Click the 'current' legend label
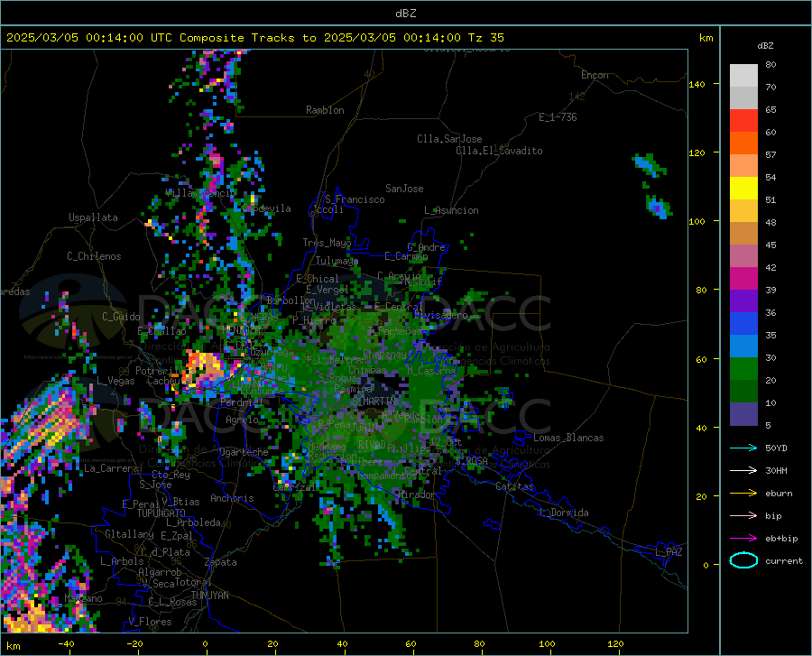The width and height of the screenshot is (812, 656). coord(784,561)
